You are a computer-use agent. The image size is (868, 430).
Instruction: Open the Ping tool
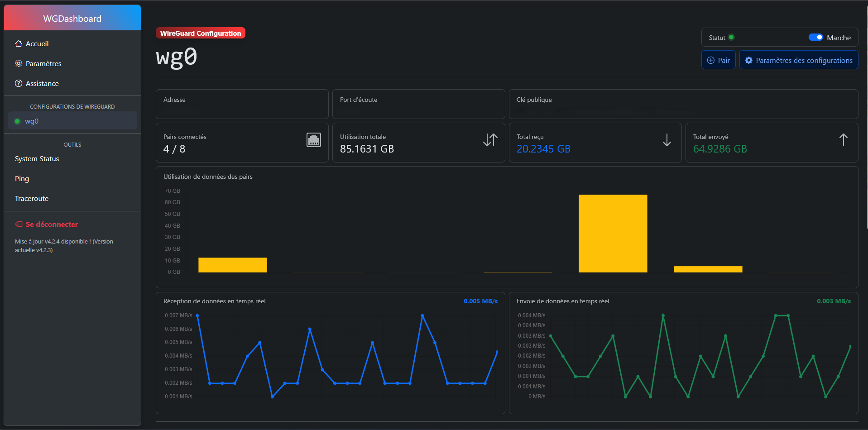22,179
